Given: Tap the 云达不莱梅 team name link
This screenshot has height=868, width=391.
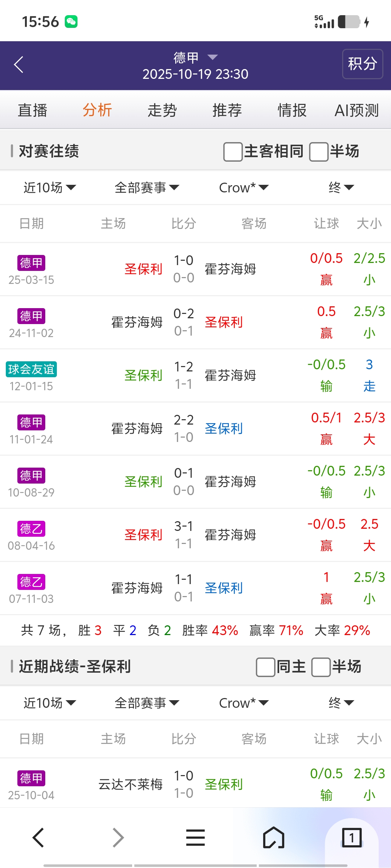Looking at the screenshot, I should 130,784.
